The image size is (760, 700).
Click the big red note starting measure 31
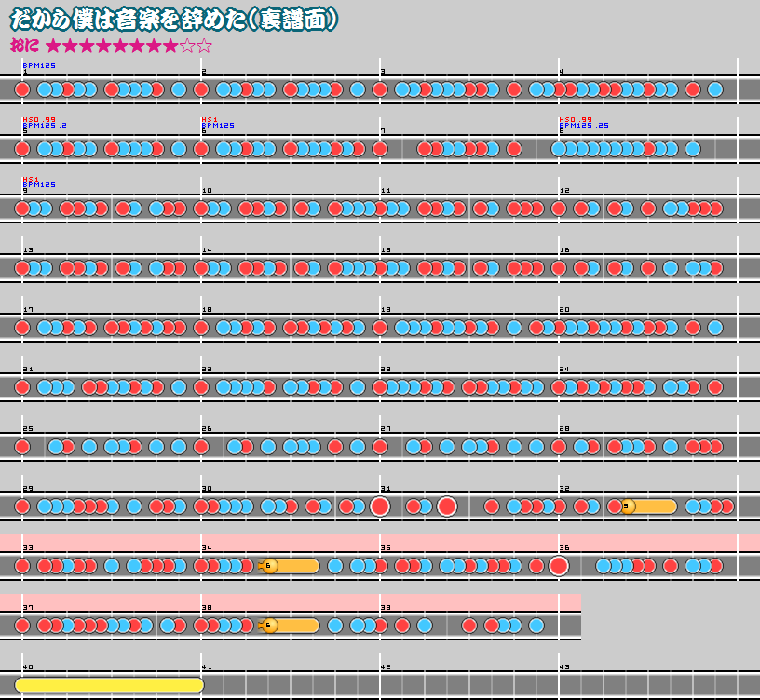point(379,506)
